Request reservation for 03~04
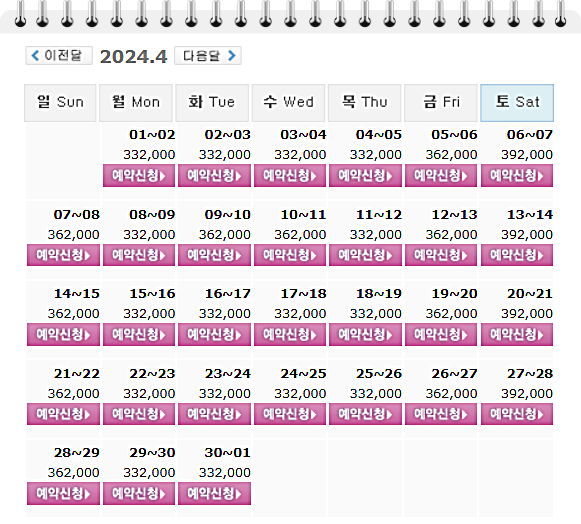This screenshot has width=581, height=524. point(290,175)
